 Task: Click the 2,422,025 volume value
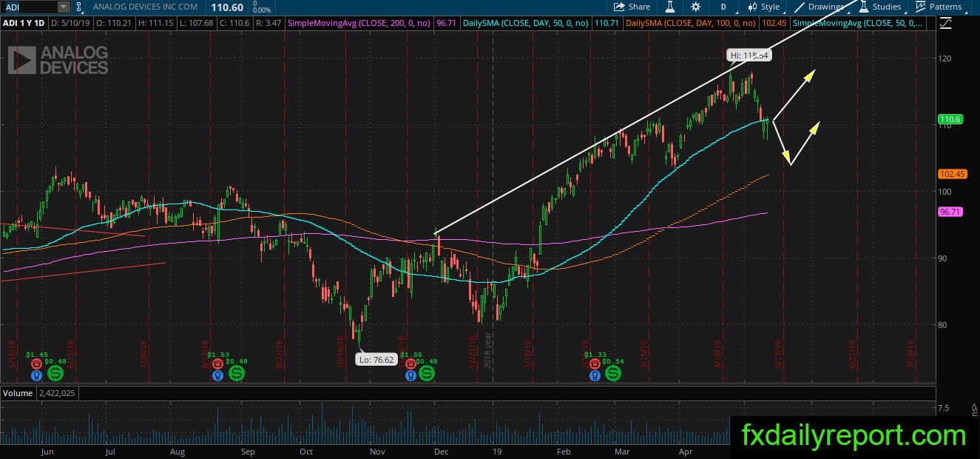click(58, 393)
